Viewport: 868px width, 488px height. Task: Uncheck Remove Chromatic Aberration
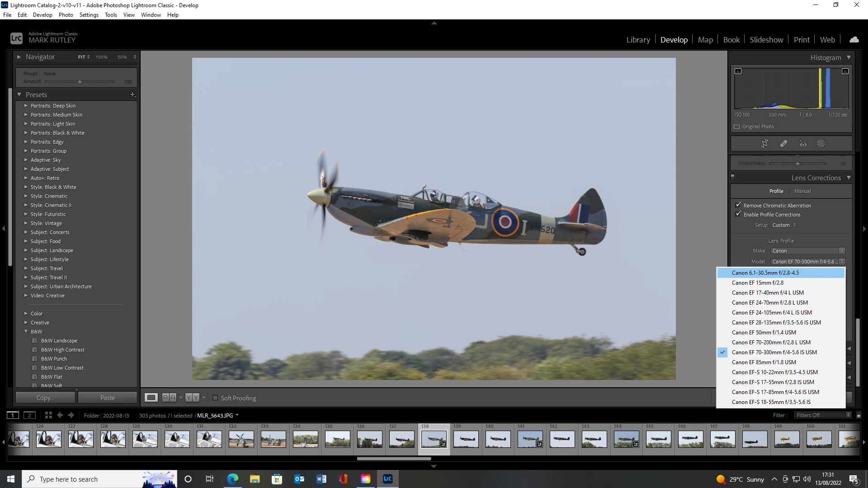[738, 205]
